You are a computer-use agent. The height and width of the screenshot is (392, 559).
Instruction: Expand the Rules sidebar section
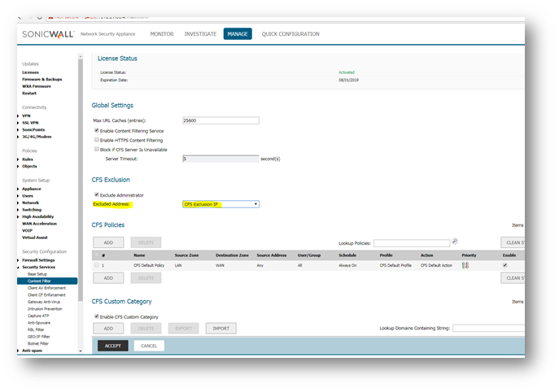[18, 159]
